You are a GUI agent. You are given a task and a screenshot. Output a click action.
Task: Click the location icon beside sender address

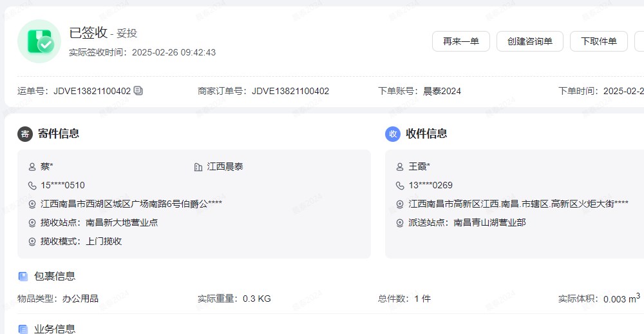[32, 204]
